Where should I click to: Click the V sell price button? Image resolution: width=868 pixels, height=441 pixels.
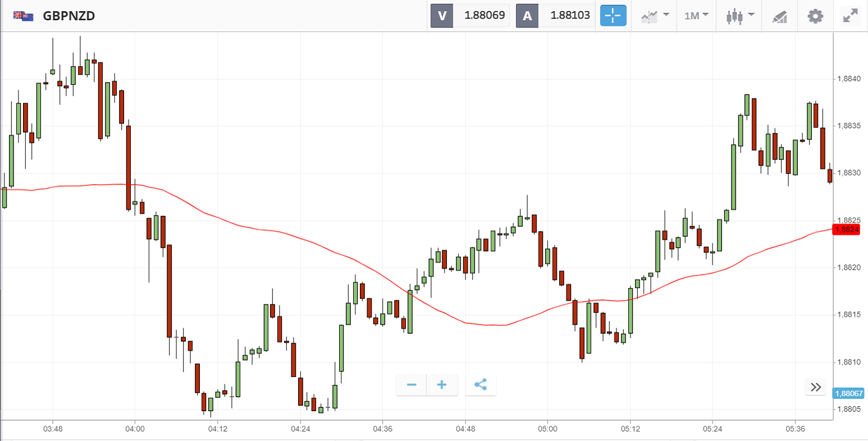tap(470, 16)
